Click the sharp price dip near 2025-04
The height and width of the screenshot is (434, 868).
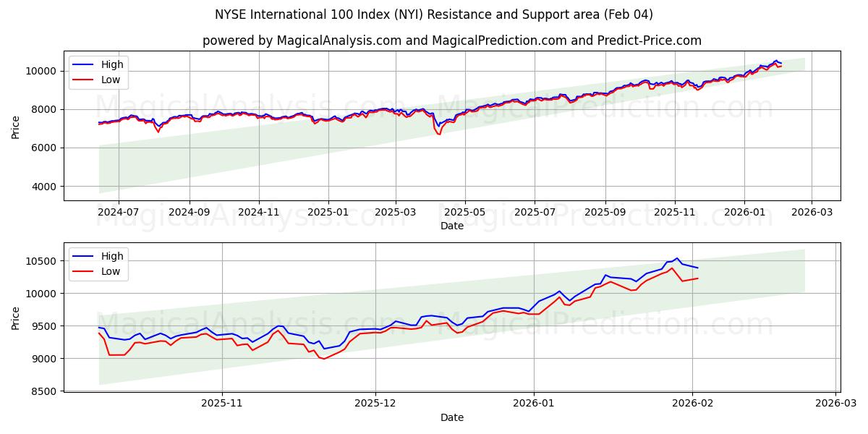[438, 133]
